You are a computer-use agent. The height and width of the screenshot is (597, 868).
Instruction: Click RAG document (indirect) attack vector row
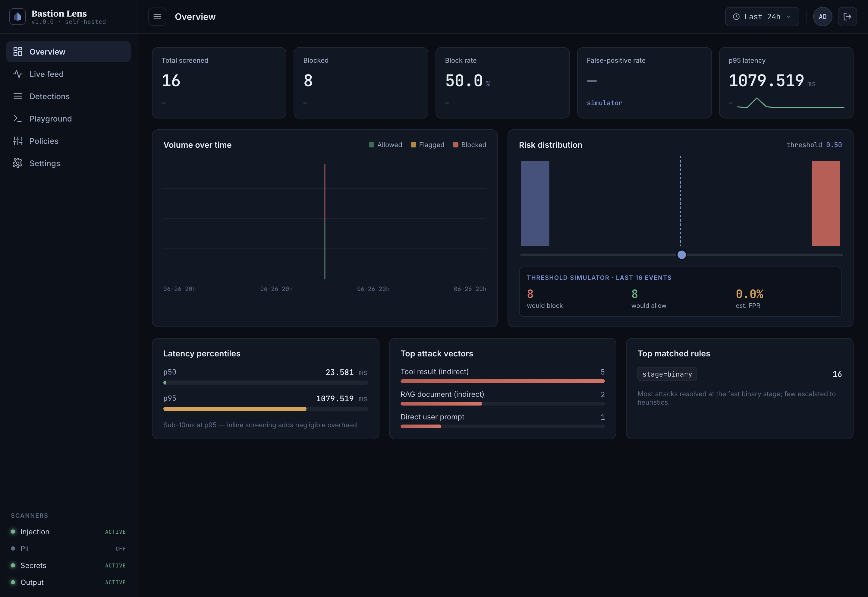pyautogui.click(x=502, y=398)
